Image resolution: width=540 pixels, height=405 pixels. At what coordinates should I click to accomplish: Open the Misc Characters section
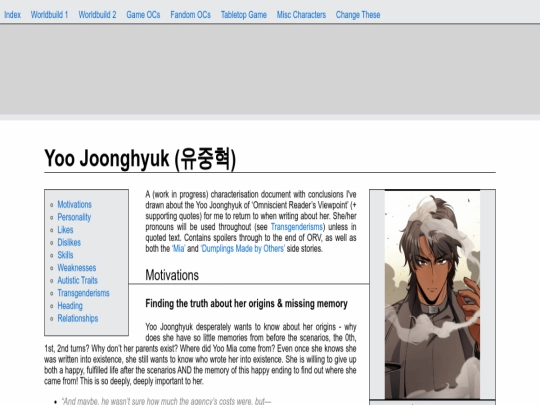pyautogui.click(x=301, y=15)
